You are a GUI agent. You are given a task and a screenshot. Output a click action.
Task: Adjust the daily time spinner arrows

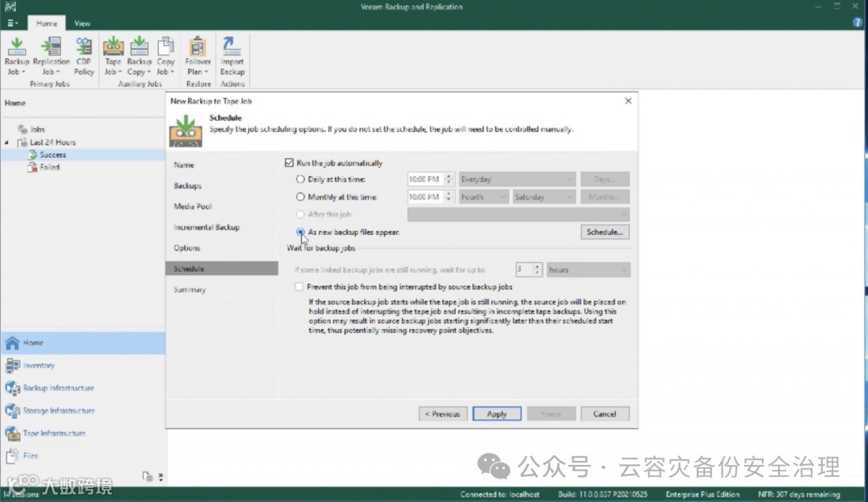click(x=449, y=179)
